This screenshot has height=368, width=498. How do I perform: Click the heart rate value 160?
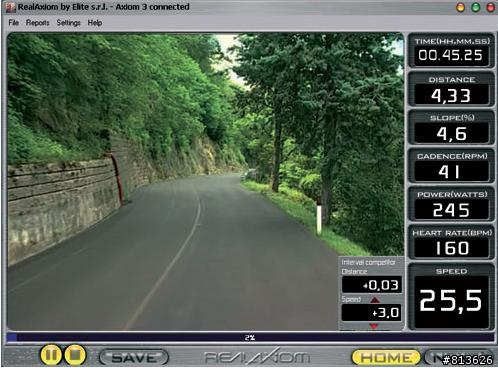pyautogui.click(x=451, y=248)
